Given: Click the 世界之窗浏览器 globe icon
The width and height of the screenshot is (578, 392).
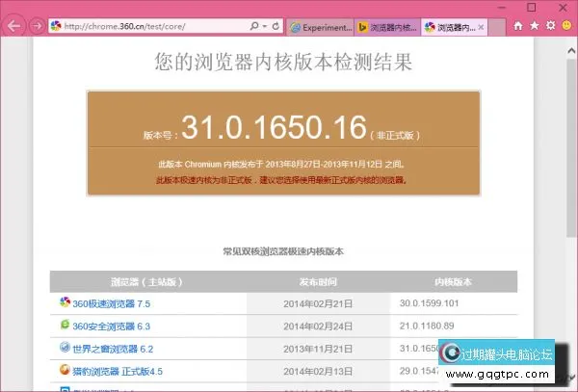Looking at the screenshot, I should 65,347.
